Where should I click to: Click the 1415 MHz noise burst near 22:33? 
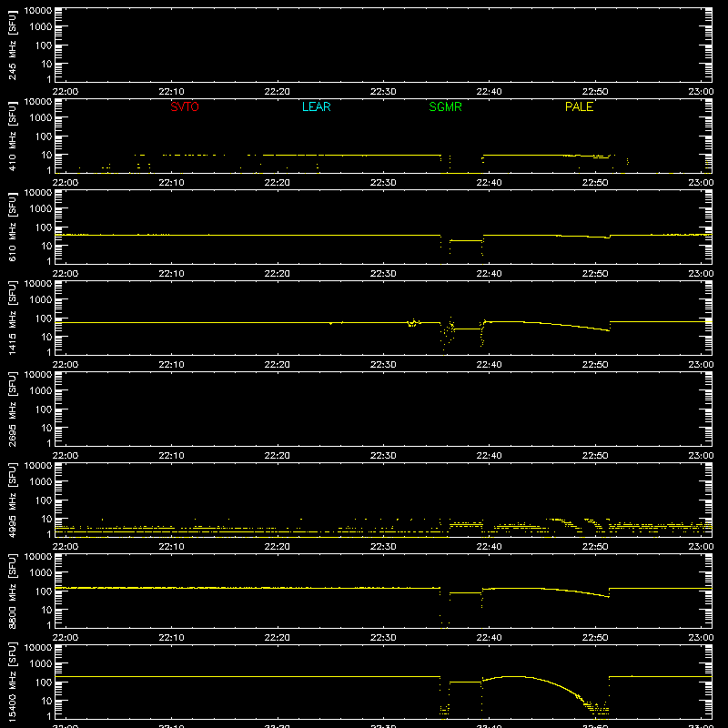tap(413, 322)
